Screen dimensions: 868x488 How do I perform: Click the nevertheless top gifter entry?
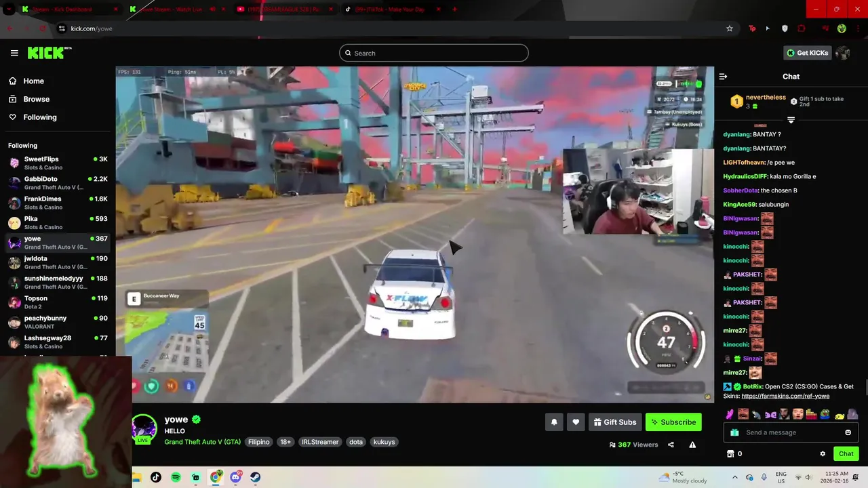(x=758, y=102)
